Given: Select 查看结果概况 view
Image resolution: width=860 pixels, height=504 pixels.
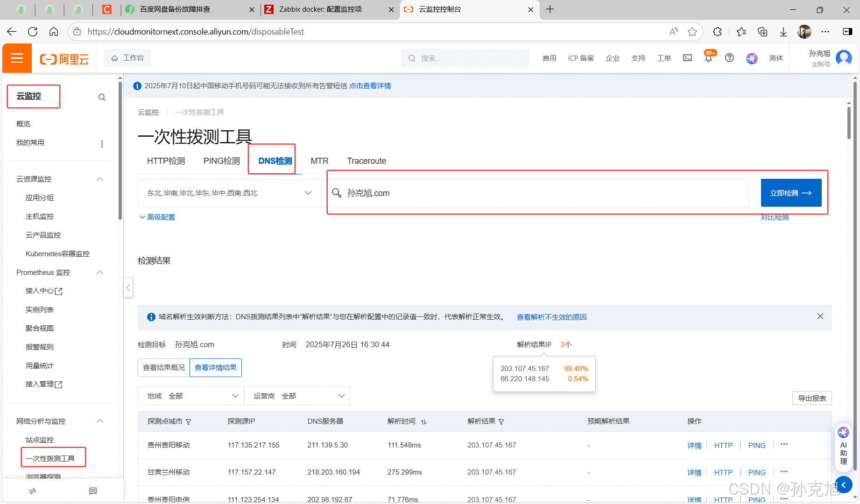Looking at the screenshot, I should coord(164,367).
